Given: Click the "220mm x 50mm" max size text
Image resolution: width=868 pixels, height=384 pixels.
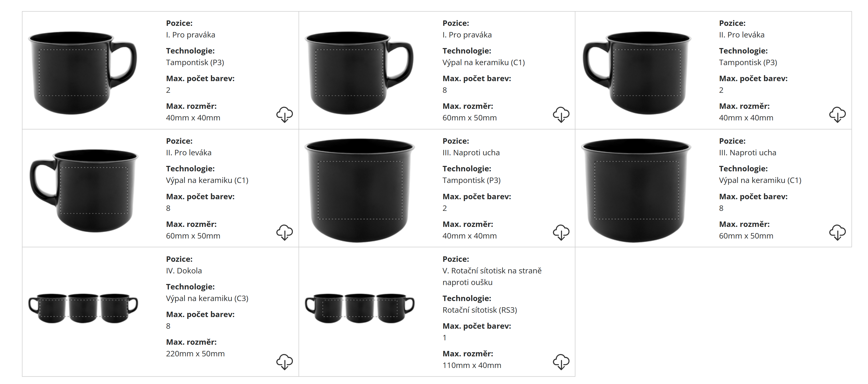Looking at the screenshot, I should tap(195, 354).
